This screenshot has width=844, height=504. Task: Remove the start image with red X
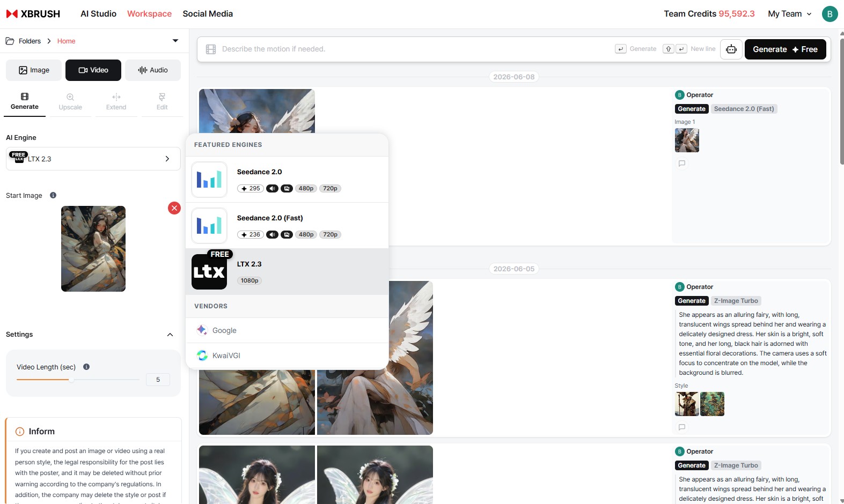174,208
